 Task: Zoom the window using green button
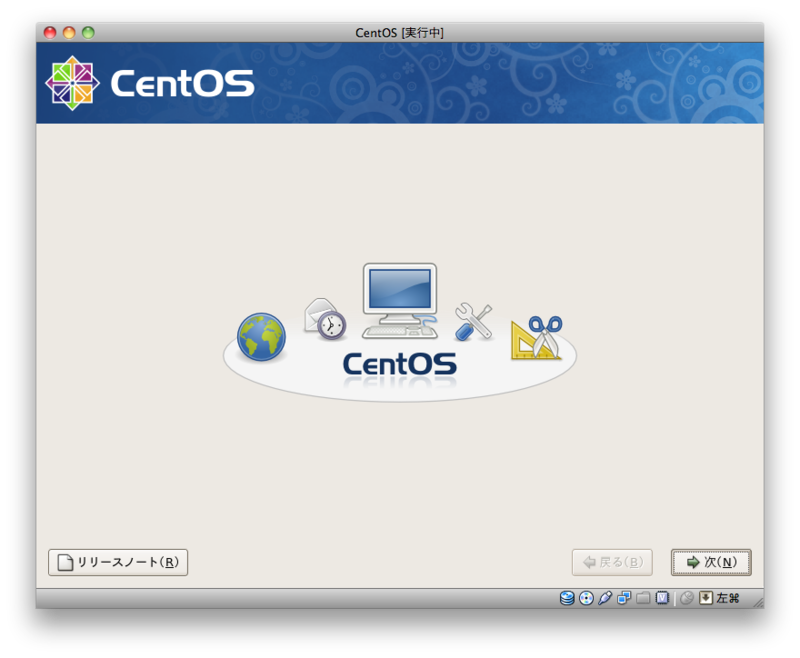[x=88, y=33]
